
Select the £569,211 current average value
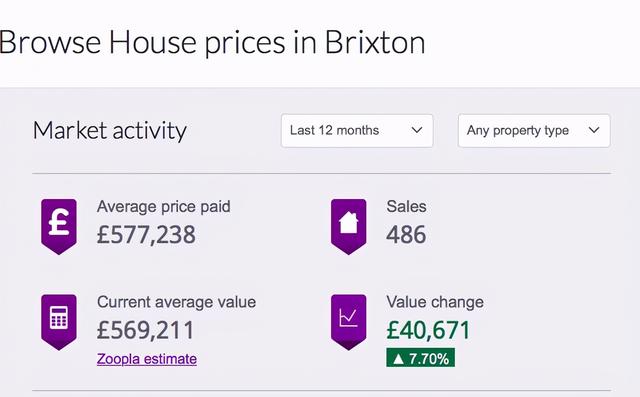145,330
